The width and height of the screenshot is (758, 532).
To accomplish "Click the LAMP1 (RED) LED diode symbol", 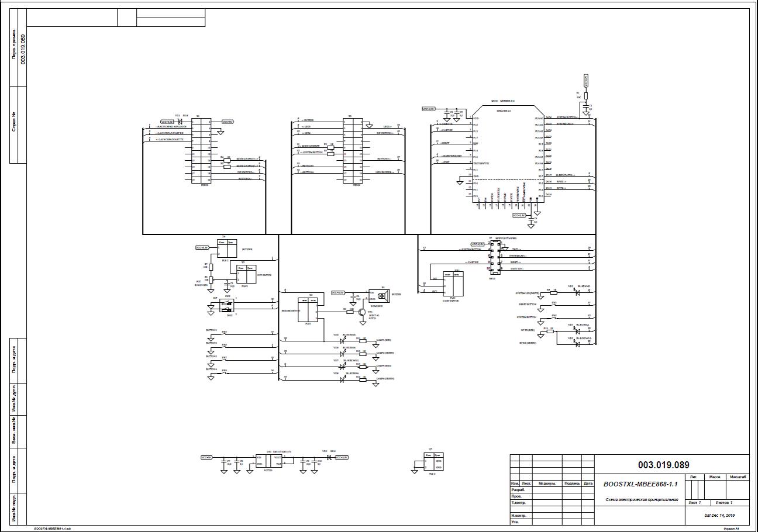I will coord(343,340).
